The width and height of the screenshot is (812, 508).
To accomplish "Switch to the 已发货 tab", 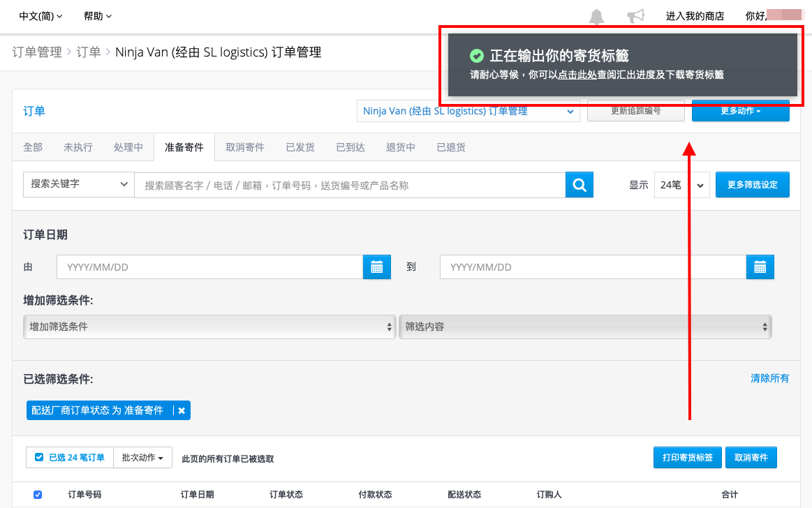I will click(300, 147).
